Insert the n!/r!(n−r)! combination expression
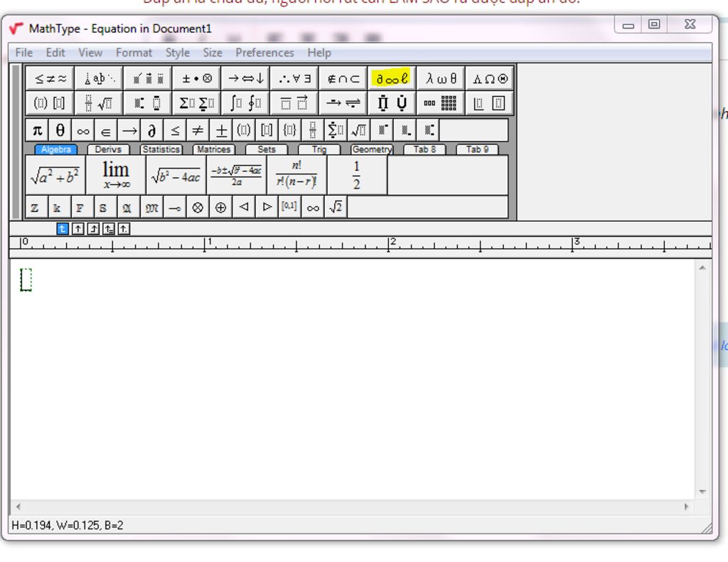Image resolution: width=728 pixels, height=562 pixels. point(296,175)
